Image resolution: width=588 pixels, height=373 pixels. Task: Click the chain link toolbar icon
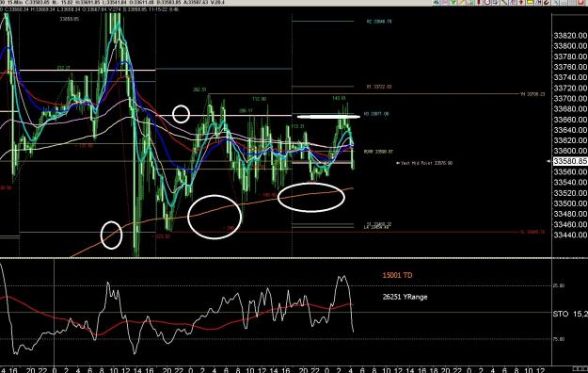547,2
